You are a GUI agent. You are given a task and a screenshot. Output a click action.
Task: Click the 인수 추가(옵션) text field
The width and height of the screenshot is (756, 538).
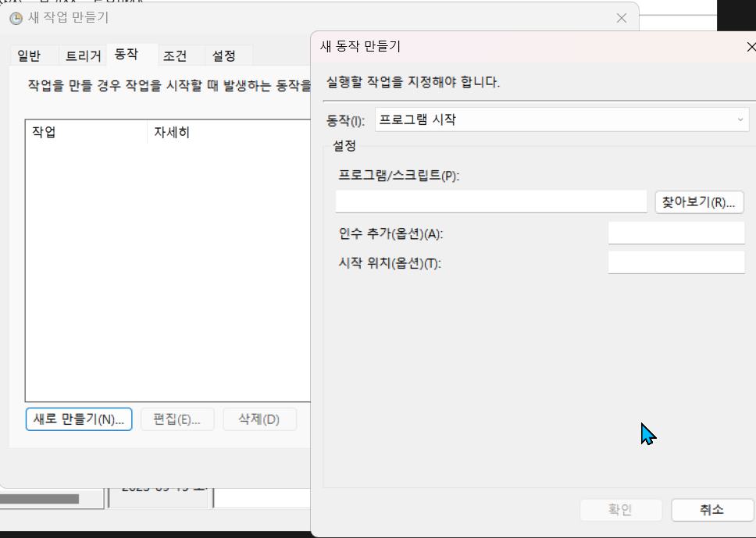coord(676,233)
